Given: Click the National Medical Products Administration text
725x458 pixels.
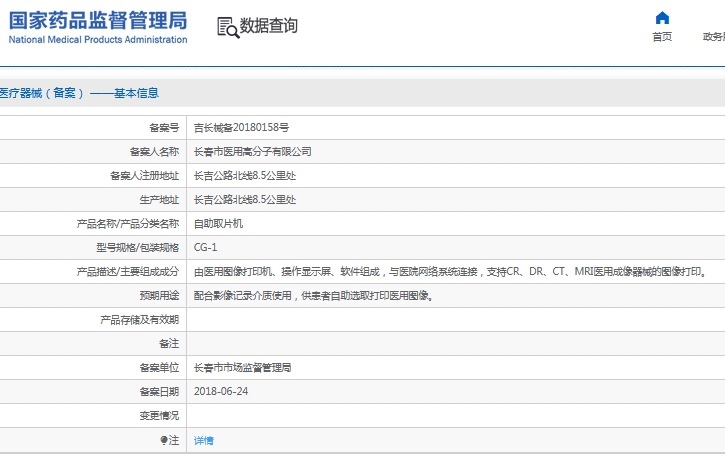Looking at the screenshot, I should coord(98,40).
